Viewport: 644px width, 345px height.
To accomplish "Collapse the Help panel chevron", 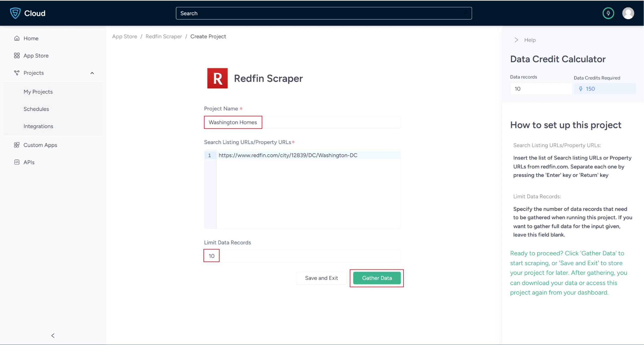I will tap(516, 40).
